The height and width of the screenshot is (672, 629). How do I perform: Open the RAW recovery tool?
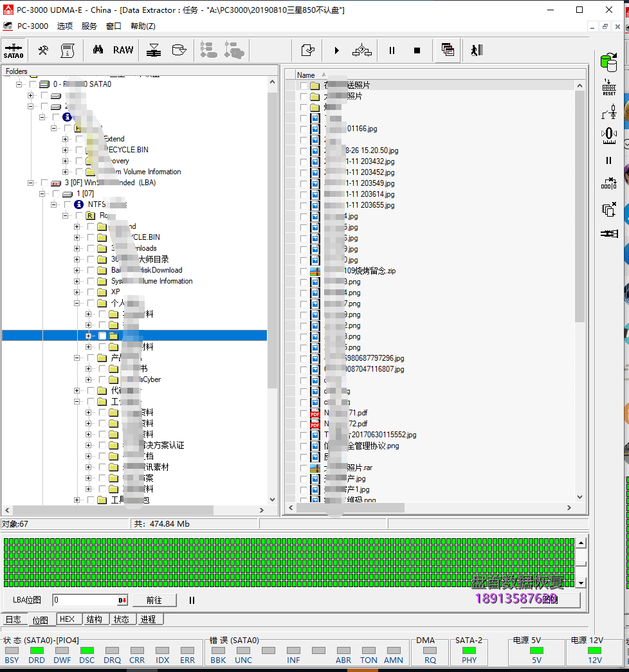pos(123,50)
